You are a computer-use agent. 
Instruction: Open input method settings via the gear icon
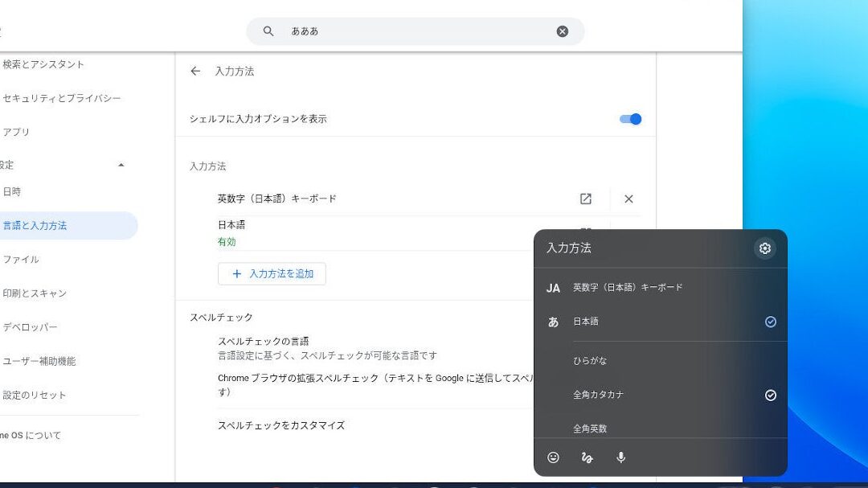764,248
